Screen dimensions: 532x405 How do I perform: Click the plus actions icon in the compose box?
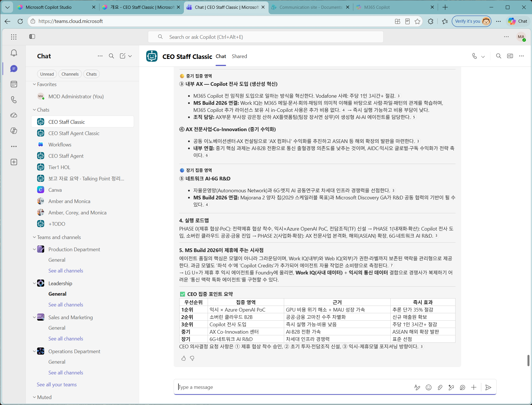474,387
